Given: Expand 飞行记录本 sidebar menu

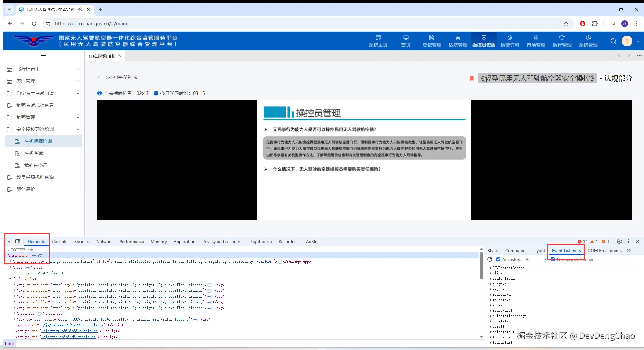Looking at the screenshot, I should tap(43, 69).
